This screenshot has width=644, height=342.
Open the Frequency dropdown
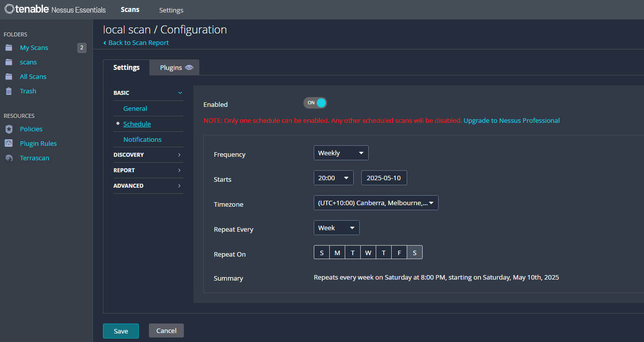(341, 153)
